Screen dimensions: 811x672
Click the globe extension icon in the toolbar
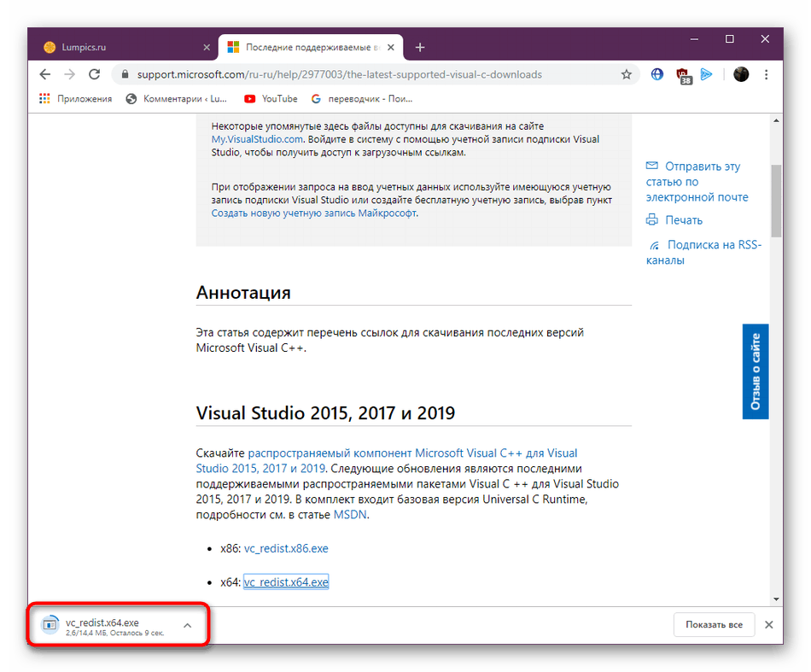pos(656,74)
